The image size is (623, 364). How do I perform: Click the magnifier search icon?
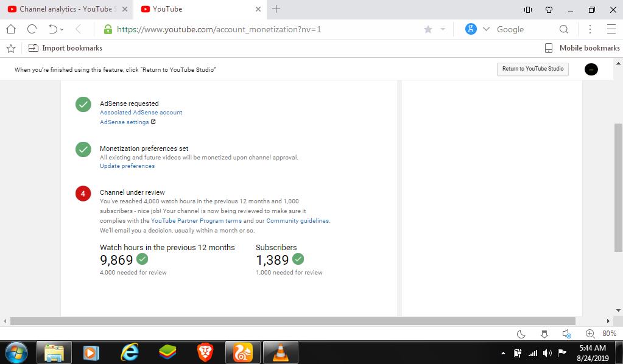coord(564,29)
